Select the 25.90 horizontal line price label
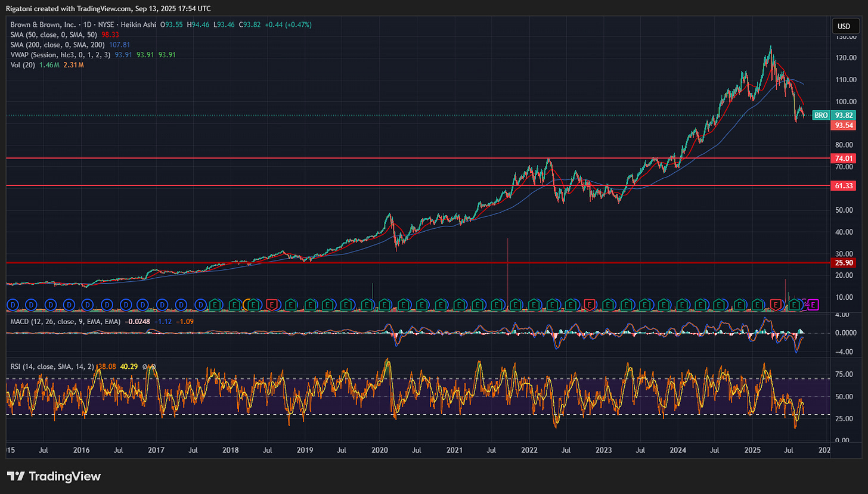868x494 pixels. click(x=843, y=263)
